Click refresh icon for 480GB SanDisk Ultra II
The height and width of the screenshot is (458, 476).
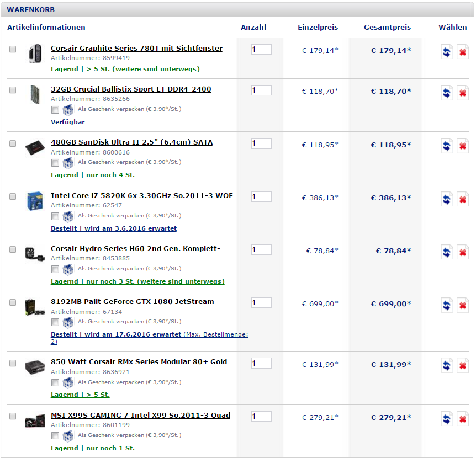pyautogui.click(x=447, y=146)
